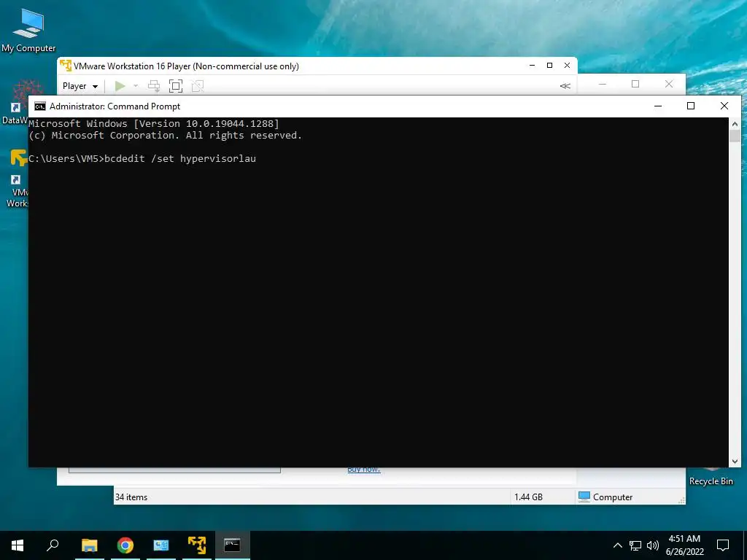Enter full screen mode in VMware Player

click(x=176, y=86)
